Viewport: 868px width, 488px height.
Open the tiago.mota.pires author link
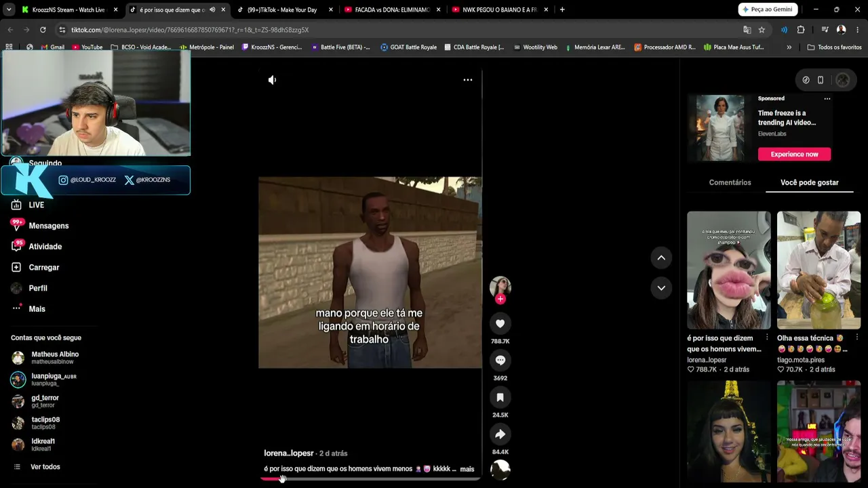(800, 360)
